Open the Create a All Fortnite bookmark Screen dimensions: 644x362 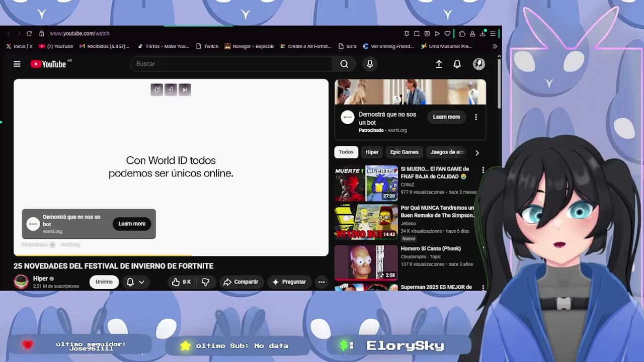click(306, 46)
